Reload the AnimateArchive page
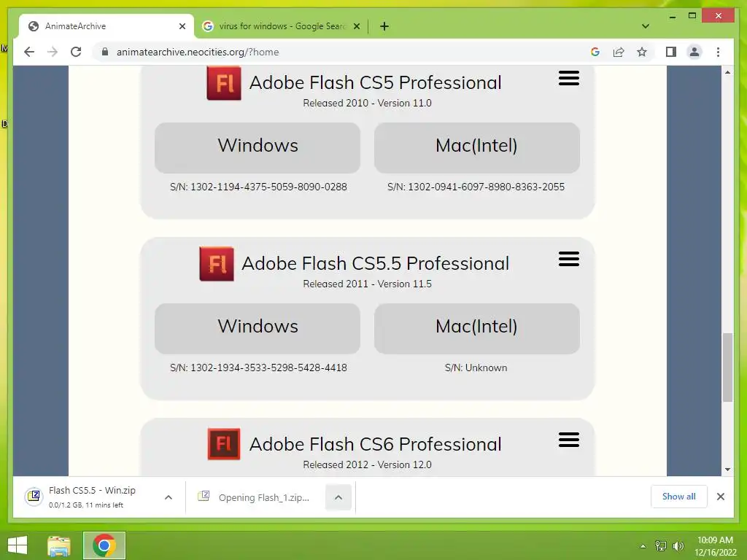 [x=76, y=52]
